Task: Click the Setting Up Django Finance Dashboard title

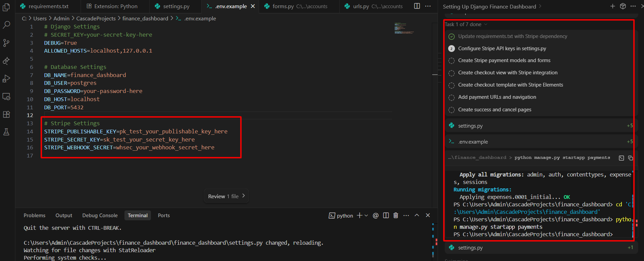Action: tap(489, 6)
